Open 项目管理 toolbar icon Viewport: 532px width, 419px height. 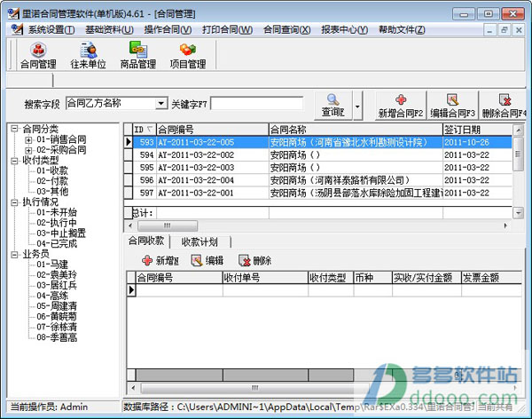(188, 55)
